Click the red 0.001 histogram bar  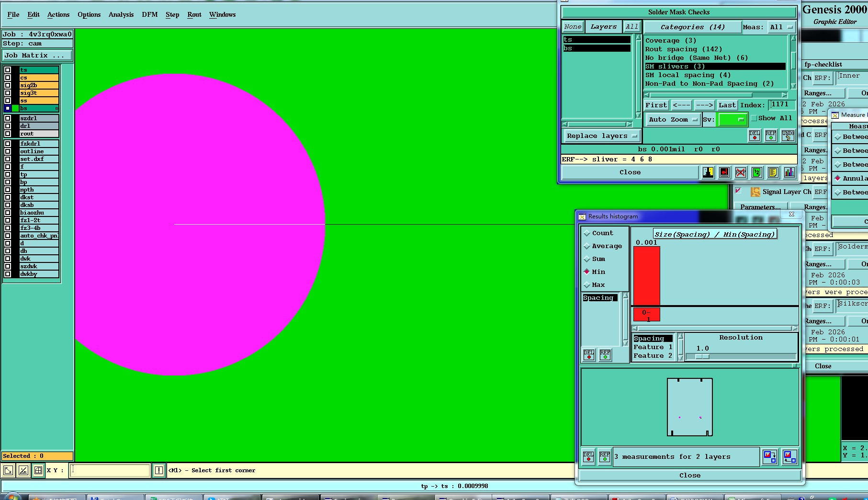pyautogui.click(x=647, y=276)
